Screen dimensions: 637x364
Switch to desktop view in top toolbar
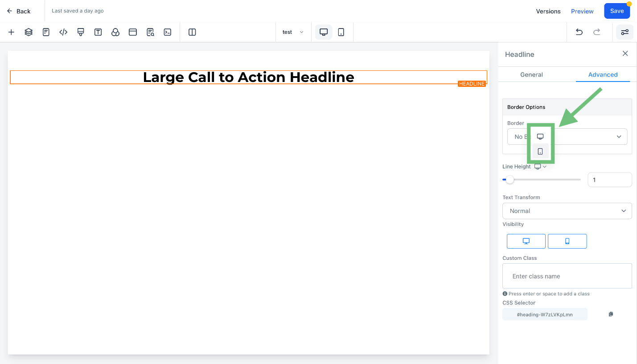coord(324,32)
